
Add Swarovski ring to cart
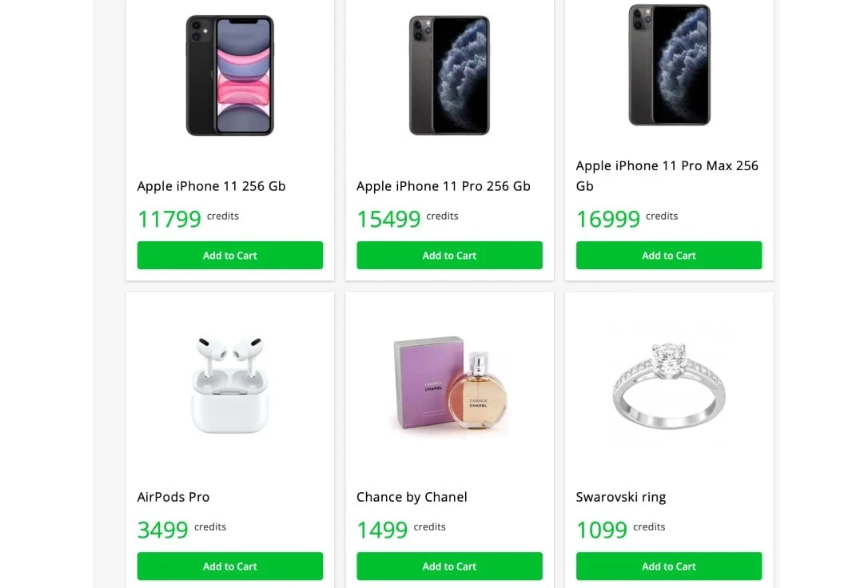click(x=669, y=566)
